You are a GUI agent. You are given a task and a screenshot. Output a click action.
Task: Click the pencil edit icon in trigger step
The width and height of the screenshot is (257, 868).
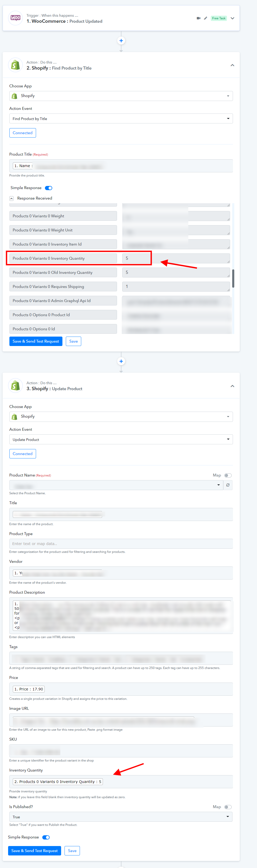tap(206, 18)
